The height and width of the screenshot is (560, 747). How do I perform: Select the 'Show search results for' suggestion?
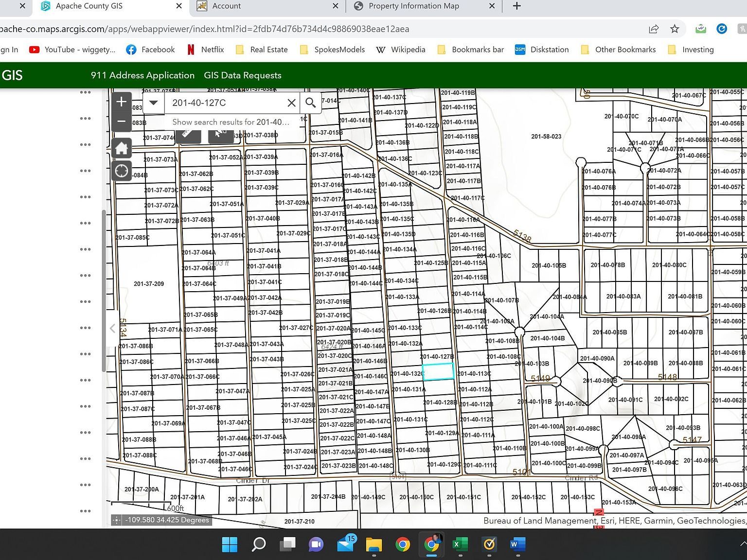231,122
